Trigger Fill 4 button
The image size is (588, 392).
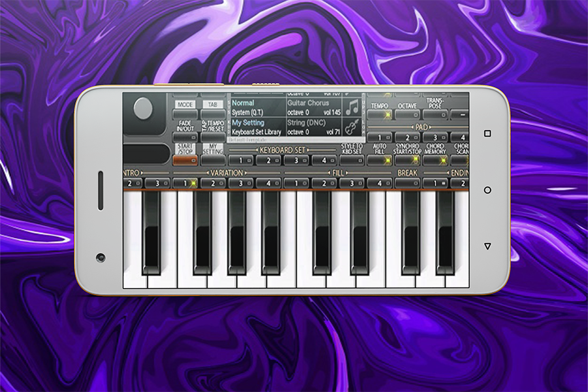(380, 184)
